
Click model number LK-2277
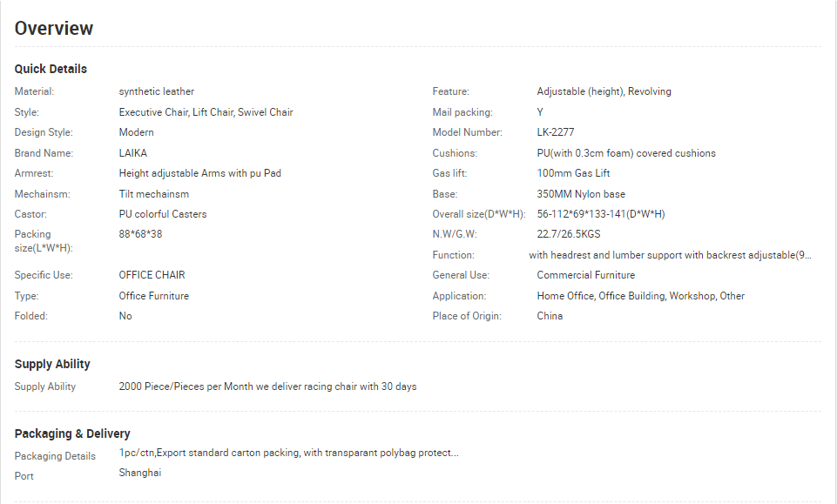point(556,132)
